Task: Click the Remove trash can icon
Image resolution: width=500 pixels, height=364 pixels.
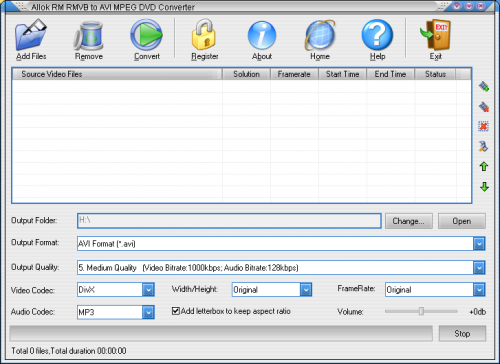Action: [x=88, y=36]
